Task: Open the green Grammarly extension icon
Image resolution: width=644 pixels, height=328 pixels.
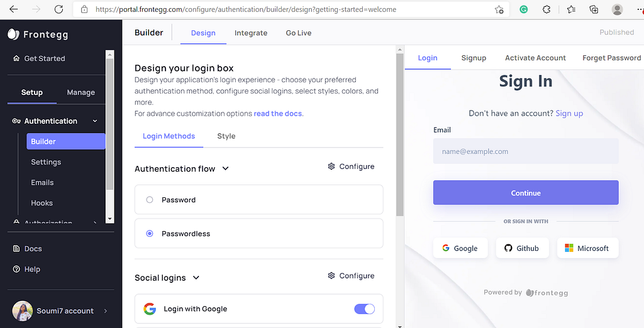Action: [x=524, y=9]
